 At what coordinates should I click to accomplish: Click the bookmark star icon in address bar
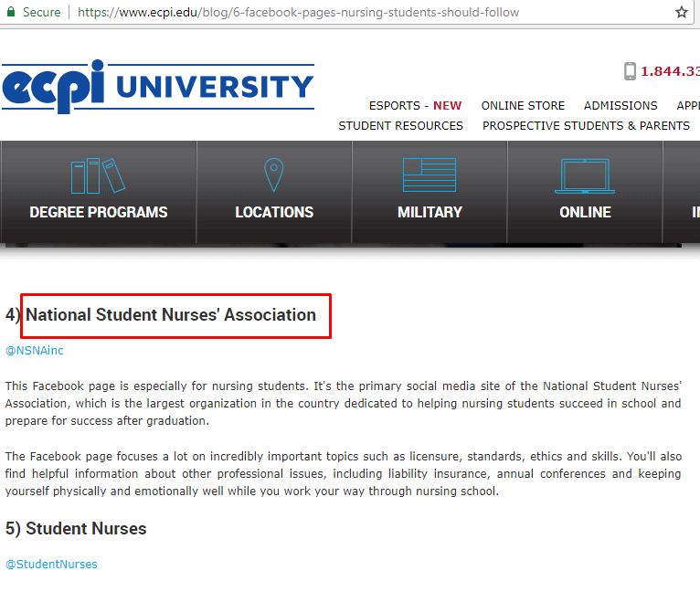[681, 12]
